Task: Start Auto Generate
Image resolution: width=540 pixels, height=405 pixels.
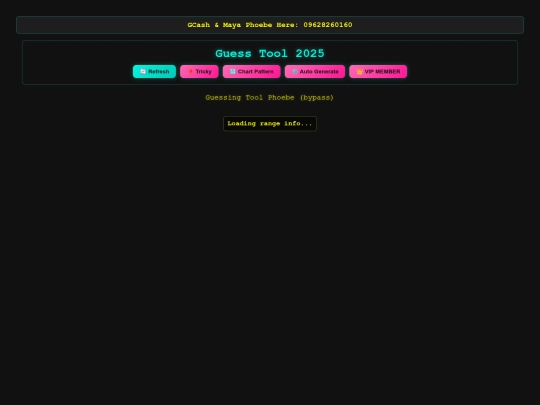Action: click(315, 72)
